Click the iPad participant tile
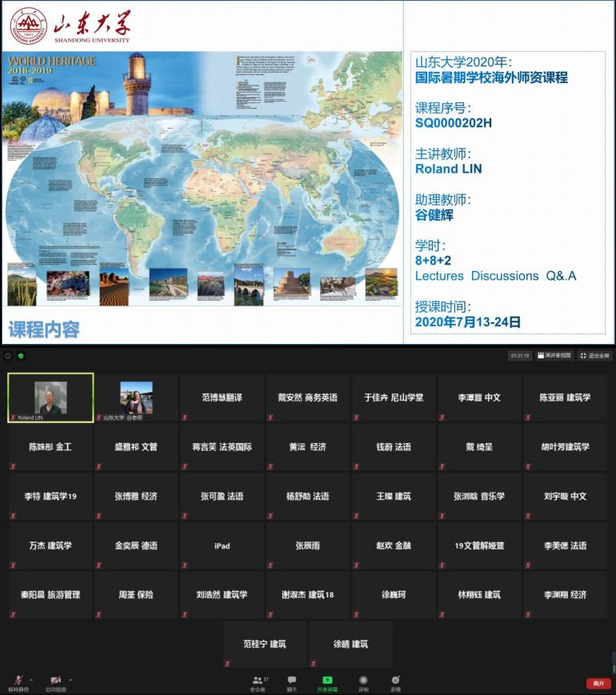Viewport: 616px width, 695px height. click(x=222, y=545)
